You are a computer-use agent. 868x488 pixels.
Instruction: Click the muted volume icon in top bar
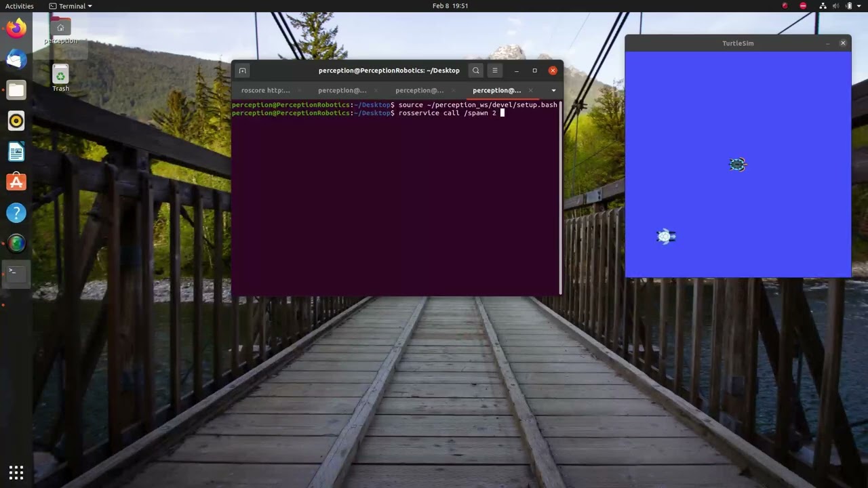837,6
